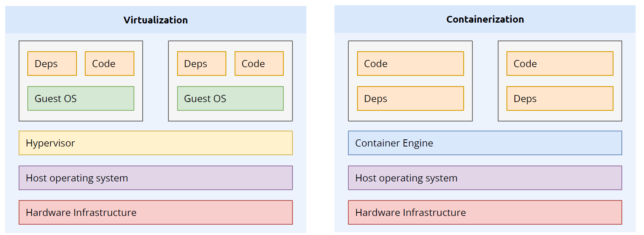Click the Containerization title header
The height and width of the screenshot is (235, 644).
pos(485,19)
